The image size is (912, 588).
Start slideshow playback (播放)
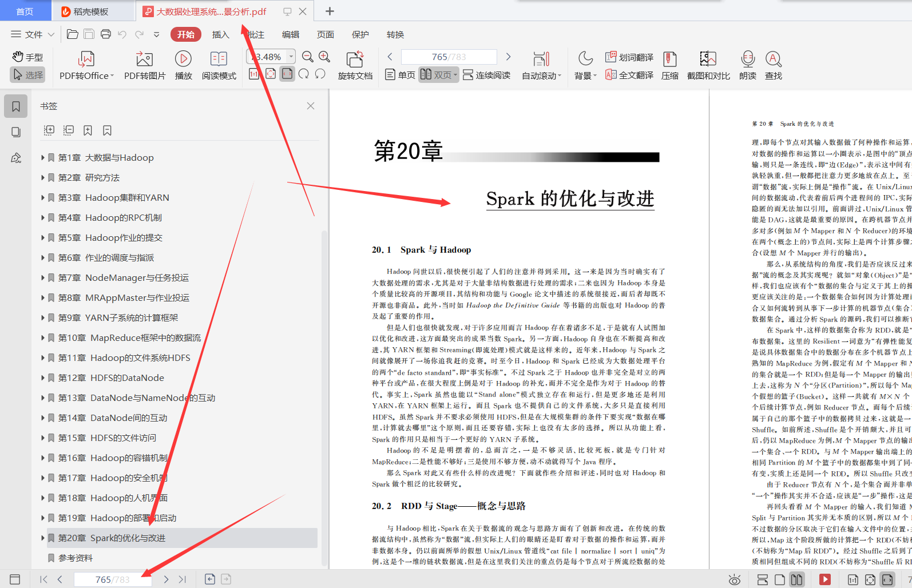click(x=183, y=66)
